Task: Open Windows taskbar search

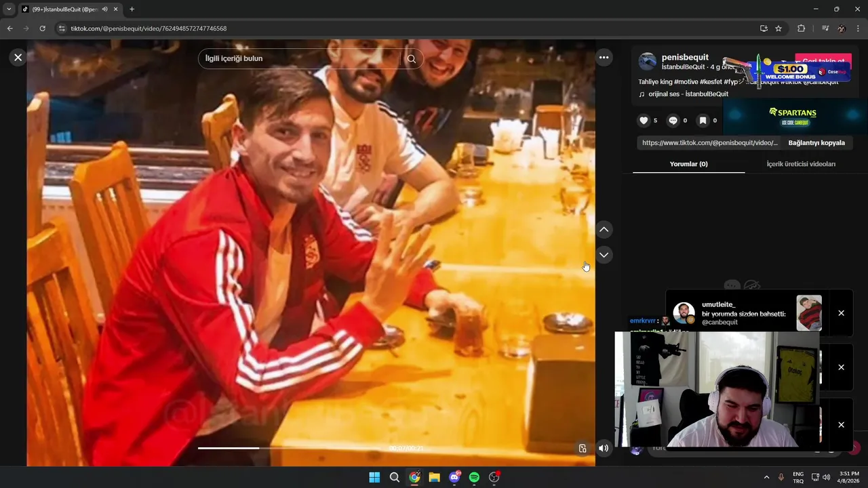Action: [x=394, y=477]
